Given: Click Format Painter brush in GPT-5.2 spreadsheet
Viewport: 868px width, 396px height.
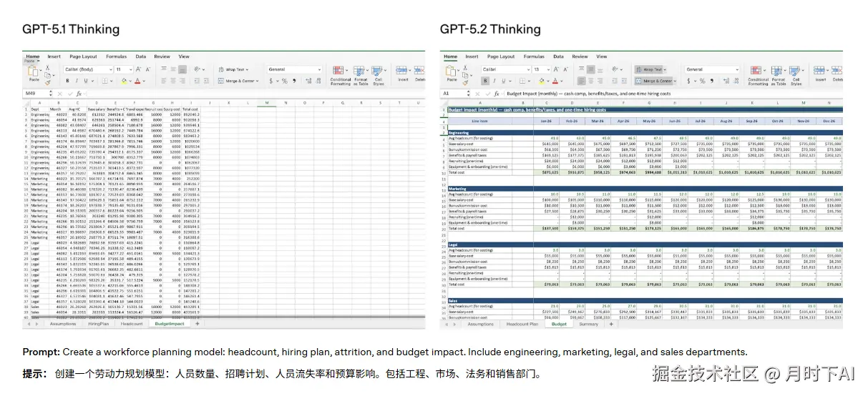Looking at the screenshot, I should coord(465,83).
